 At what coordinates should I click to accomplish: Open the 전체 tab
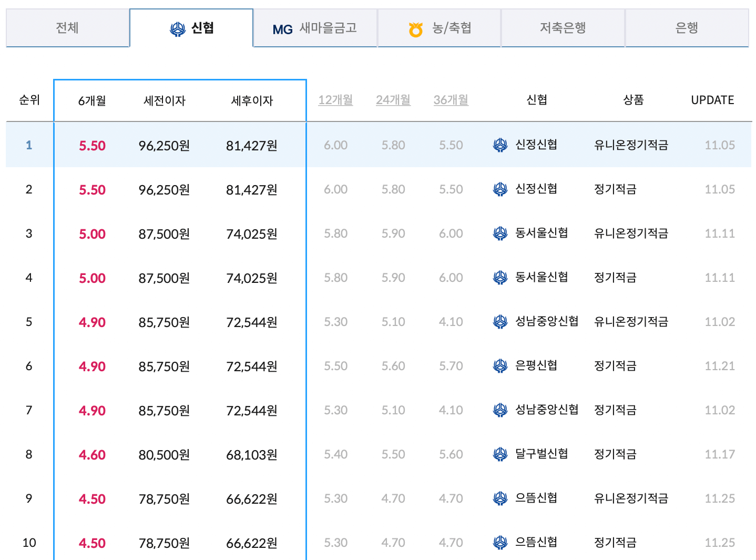(x=67, y=28)
